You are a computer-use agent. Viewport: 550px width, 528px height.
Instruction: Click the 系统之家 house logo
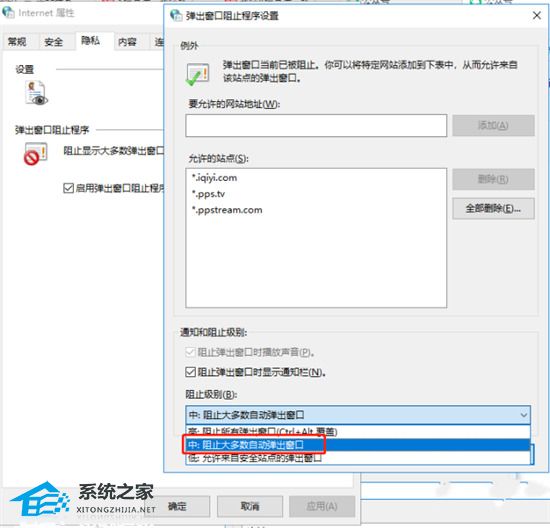39,499
